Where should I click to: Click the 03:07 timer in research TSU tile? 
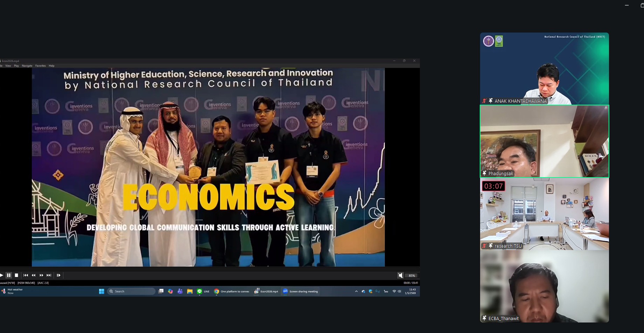[x=493, y=186]
